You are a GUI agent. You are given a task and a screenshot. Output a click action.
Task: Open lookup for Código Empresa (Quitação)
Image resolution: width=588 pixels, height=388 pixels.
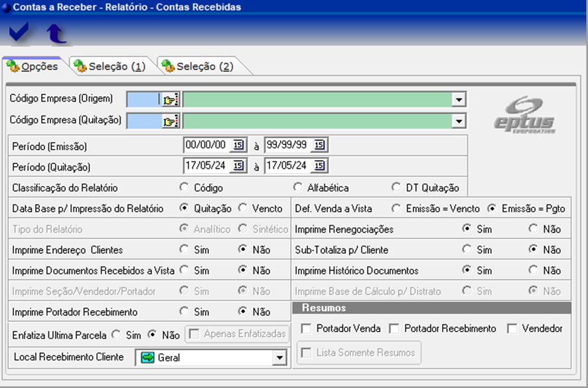pos(171,122)
